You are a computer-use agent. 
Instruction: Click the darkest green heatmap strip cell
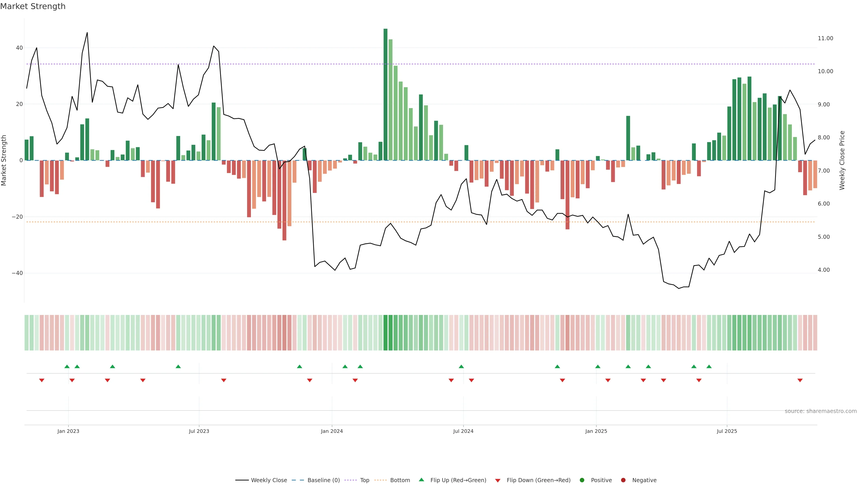pyautogui.click(x=385, y=332)
